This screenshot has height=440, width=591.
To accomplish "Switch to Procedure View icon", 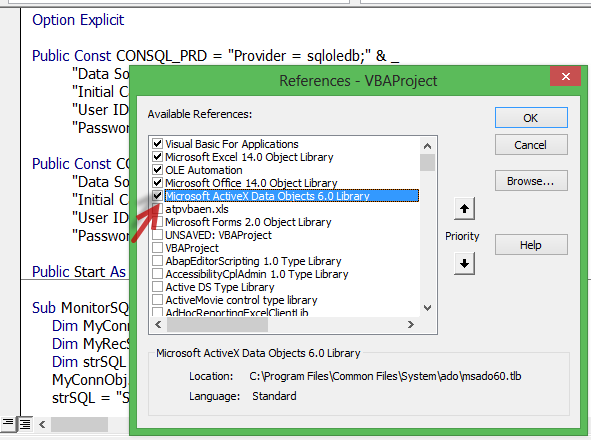I will point(8,424).
